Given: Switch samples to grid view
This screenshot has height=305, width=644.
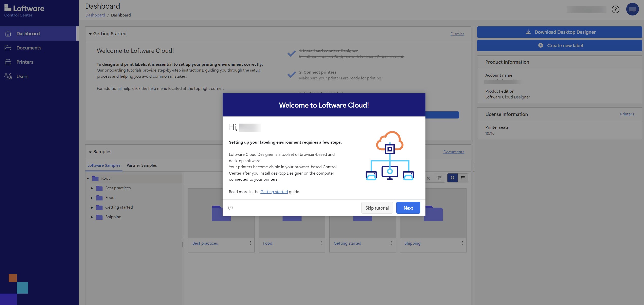Looking at the screenshot, I should point(452,178).
